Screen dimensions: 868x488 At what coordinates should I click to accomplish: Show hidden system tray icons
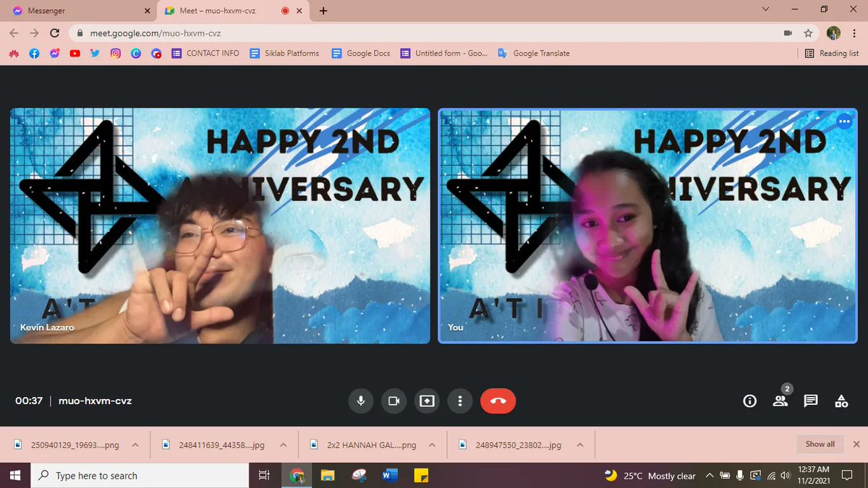[709, 476]
